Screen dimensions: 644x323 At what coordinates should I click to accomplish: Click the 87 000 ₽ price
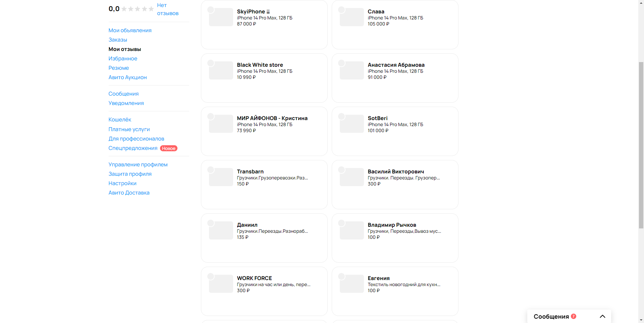pyautogui.click(x=247, y=24)
